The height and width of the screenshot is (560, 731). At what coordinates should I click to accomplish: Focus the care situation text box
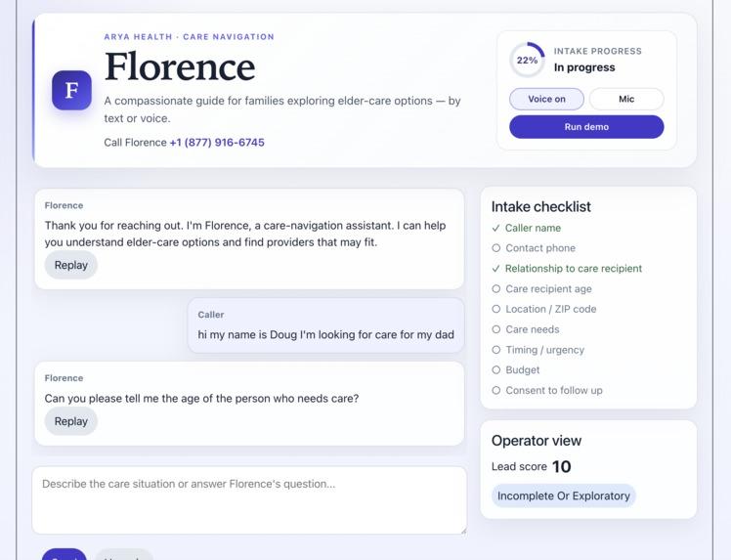pyautogui.click(x=249, y=500)
